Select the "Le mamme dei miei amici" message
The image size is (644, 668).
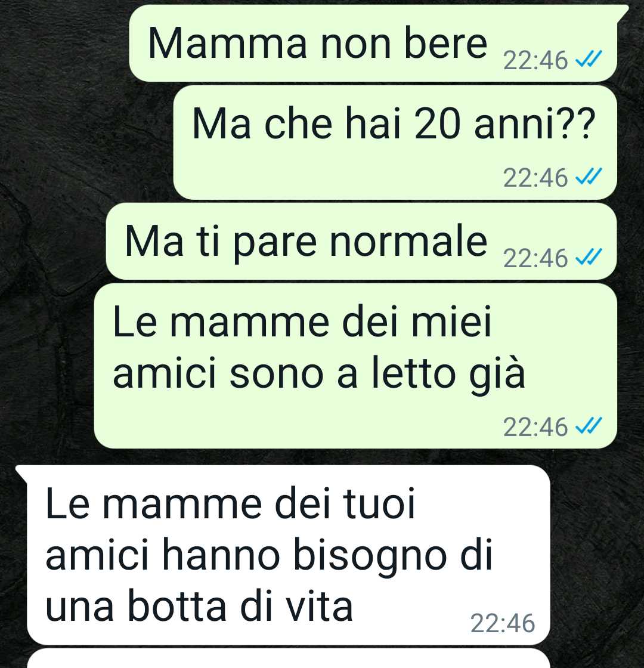tap(355, 366)
